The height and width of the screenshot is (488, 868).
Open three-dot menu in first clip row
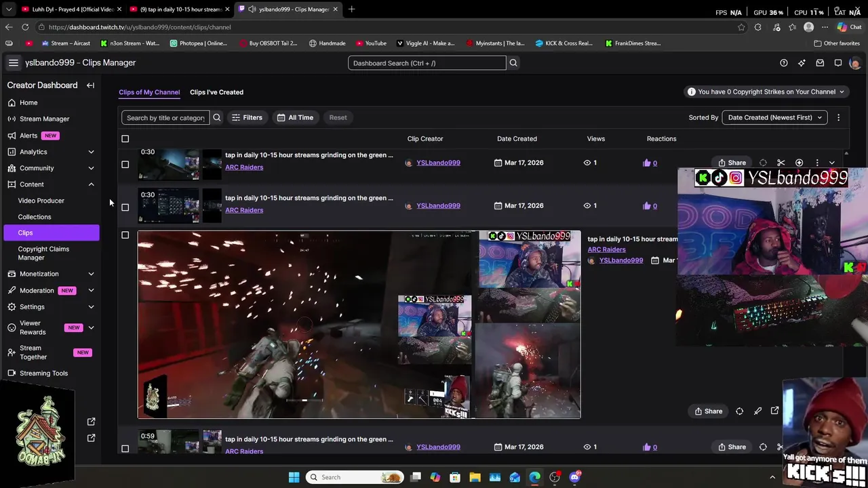click(x=817, y=163)
